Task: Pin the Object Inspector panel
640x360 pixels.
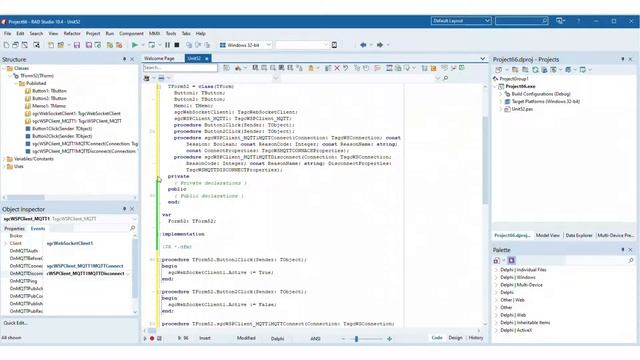Action: (x=124, y=209)
